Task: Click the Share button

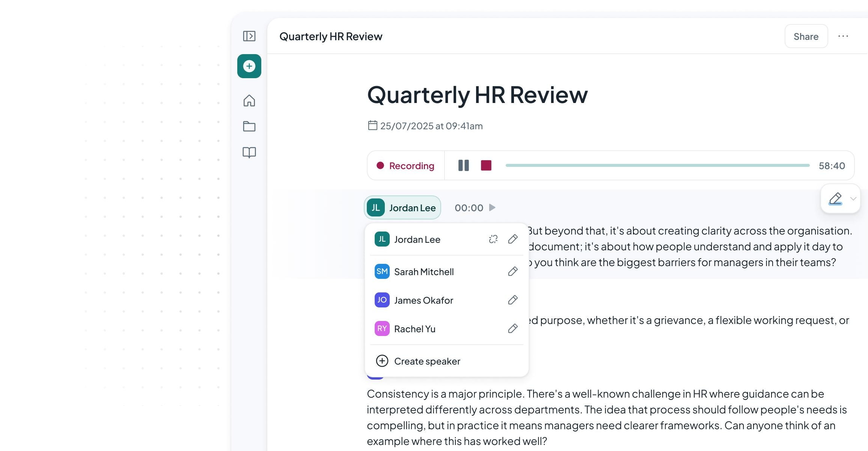Action: (x=806, y=36)
